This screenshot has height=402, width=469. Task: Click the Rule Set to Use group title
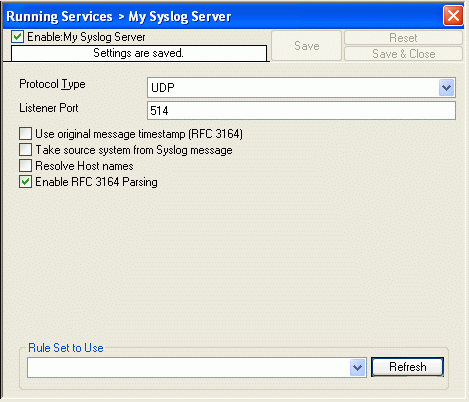coord(66,348)
